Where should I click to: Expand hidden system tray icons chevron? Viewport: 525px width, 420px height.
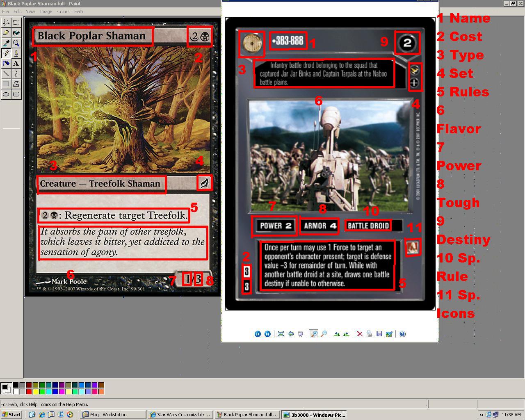(x=482, y=415)
